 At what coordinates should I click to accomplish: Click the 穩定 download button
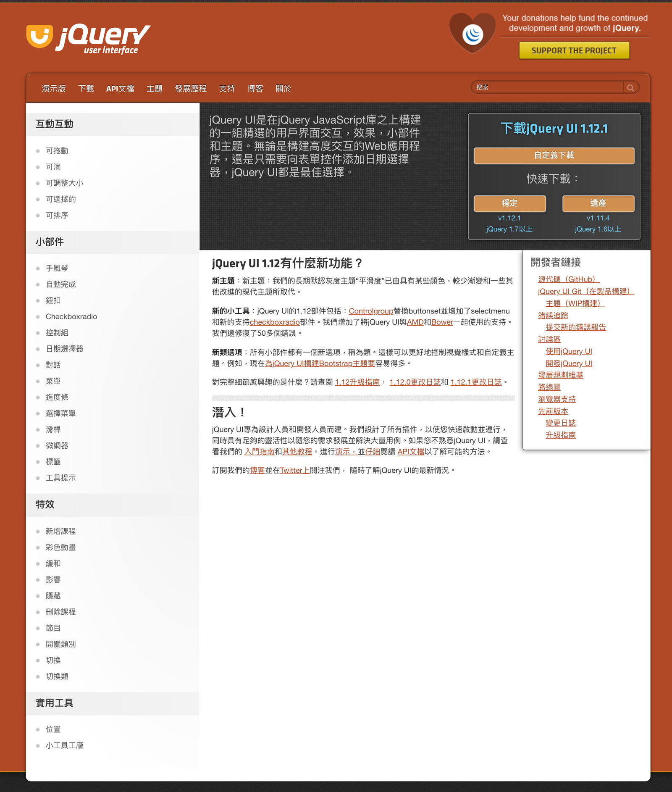[510, 203]
